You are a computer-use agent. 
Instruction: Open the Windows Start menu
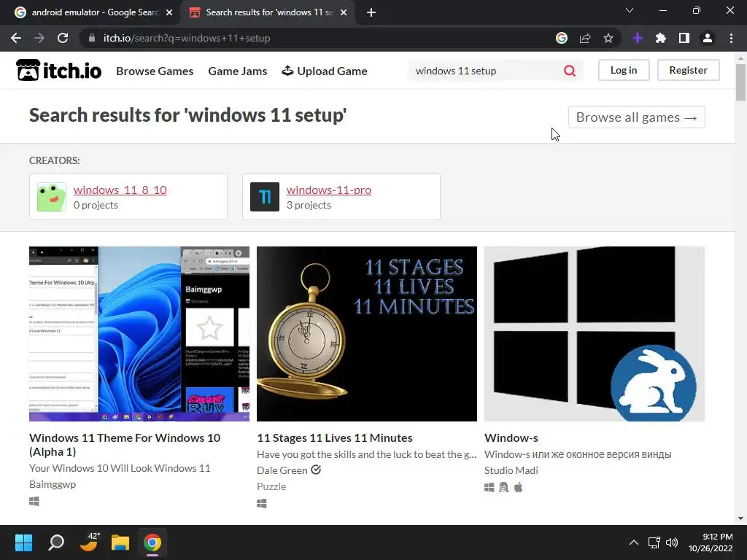coord(23,542)
